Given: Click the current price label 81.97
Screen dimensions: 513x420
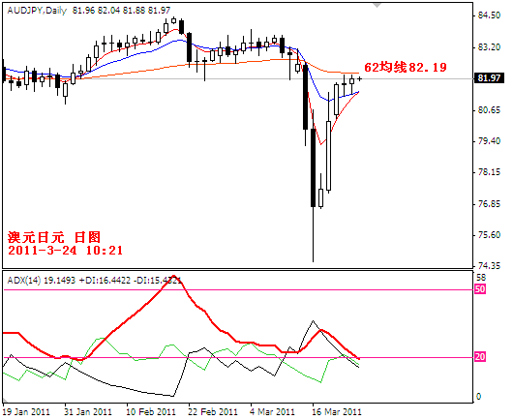Looking at the screenshot, I should click(x=489, y=78).
